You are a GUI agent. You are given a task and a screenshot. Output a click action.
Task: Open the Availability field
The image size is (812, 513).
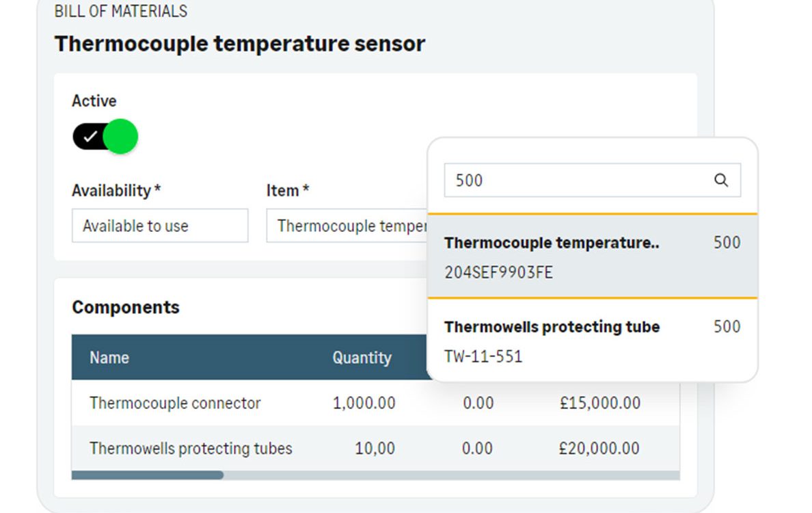[x=160, y=226]
